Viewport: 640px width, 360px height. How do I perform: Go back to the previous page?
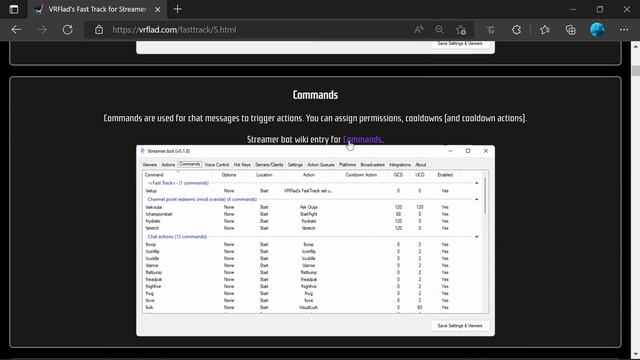pos(16,30)
